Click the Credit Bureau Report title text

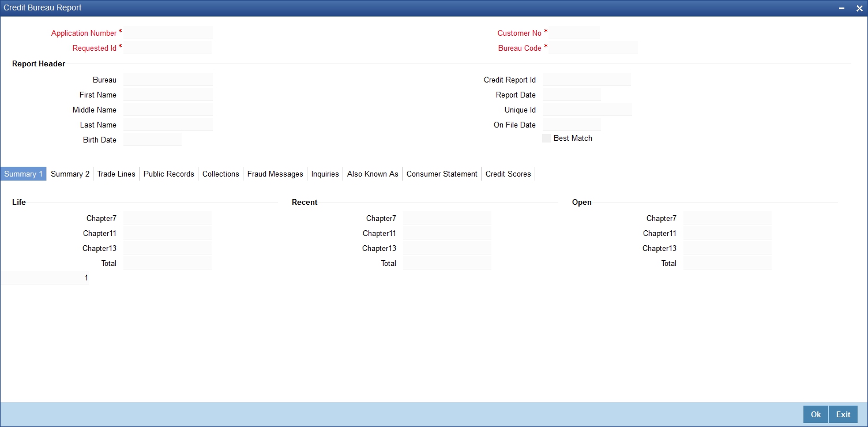coord(43,8)
